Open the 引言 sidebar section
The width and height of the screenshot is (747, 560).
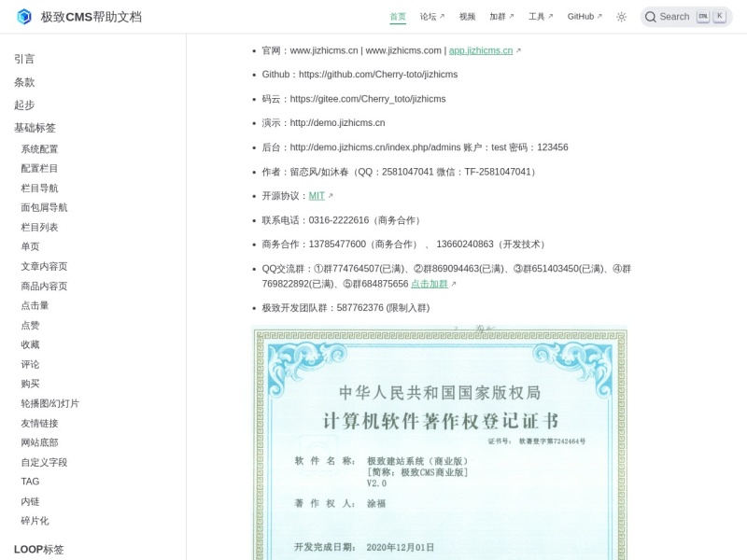(x=24, y=59)
